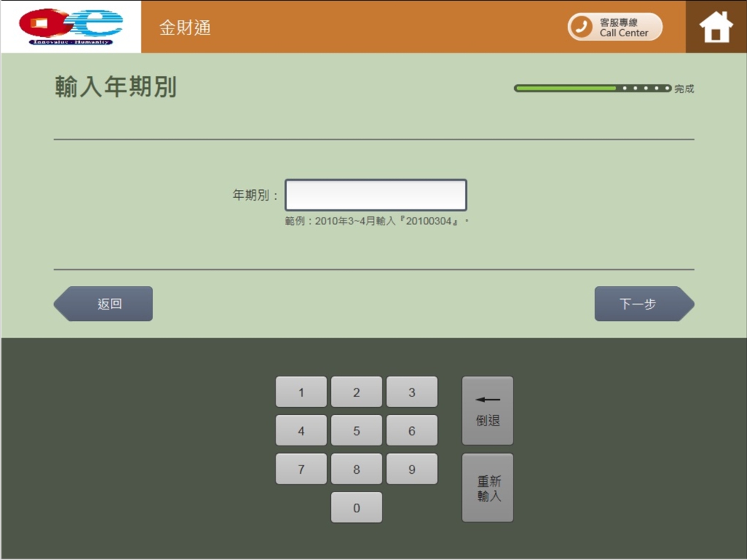Tap digit 2 on the keypad

pyautogui.click(x=356, y=391)
